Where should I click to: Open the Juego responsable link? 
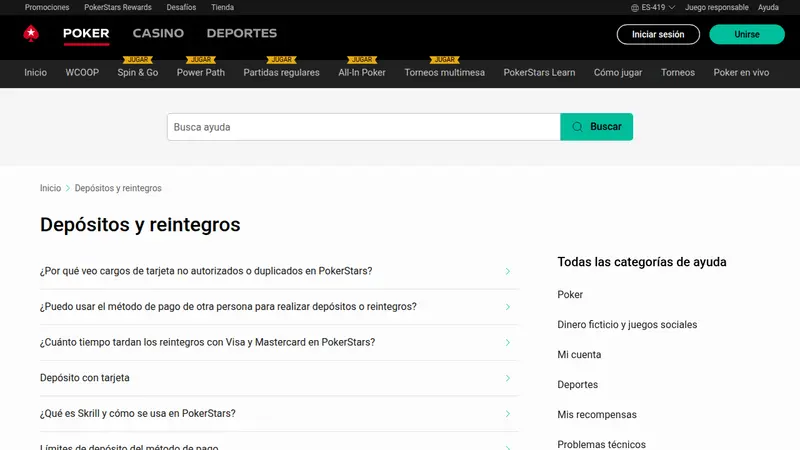click(717, 8)
